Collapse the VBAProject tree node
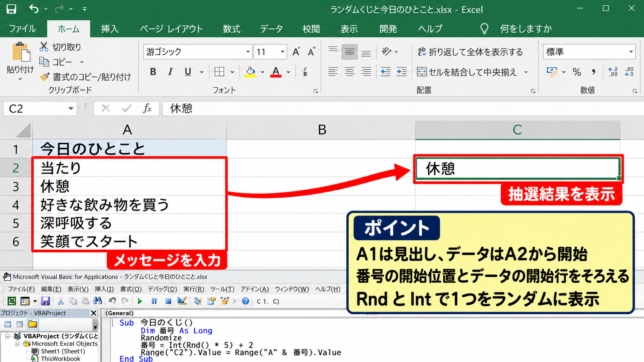 (x=7, y=336)
